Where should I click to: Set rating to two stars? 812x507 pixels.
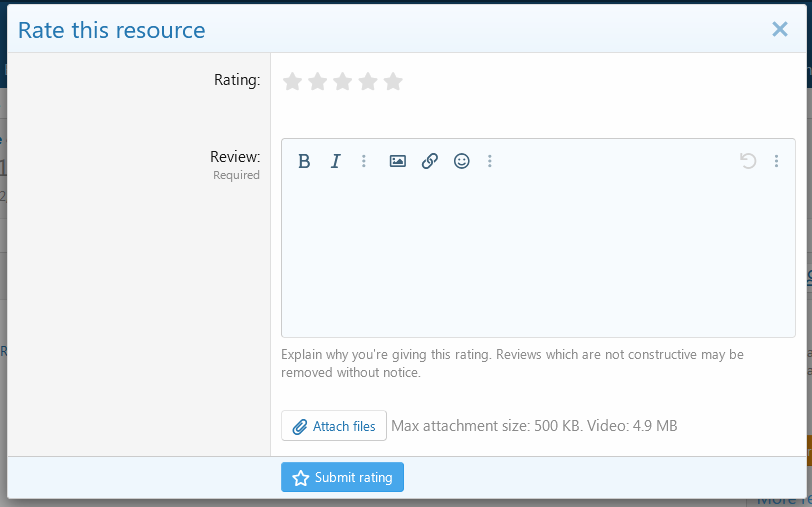317,81
